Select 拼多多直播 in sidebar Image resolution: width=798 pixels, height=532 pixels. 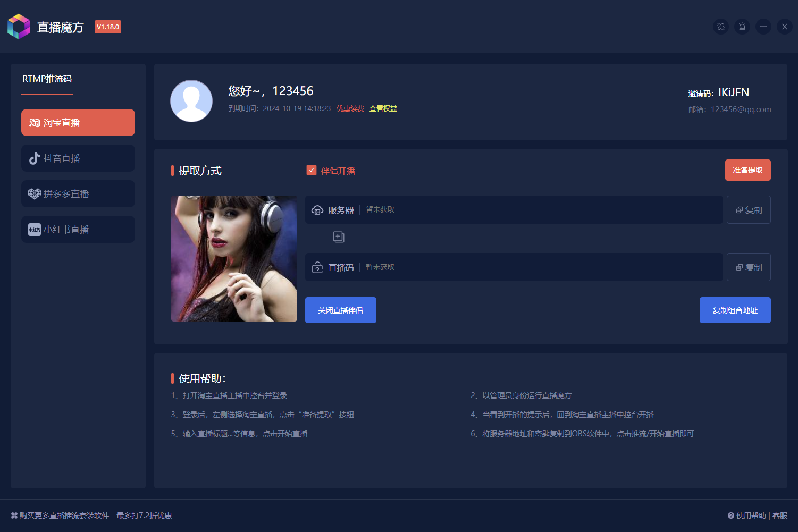click(x=78, y=194)
